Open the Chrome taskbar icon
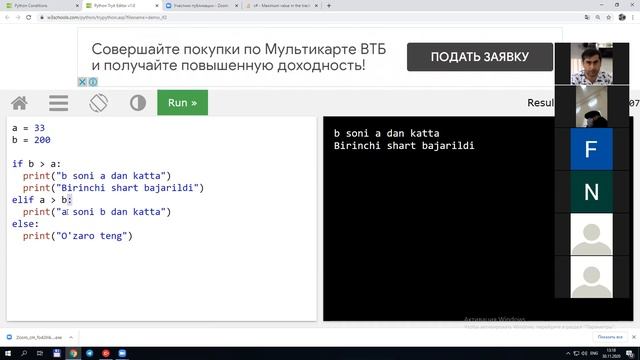The width and height of the screenshot is (640, 360). coord(73,353)
